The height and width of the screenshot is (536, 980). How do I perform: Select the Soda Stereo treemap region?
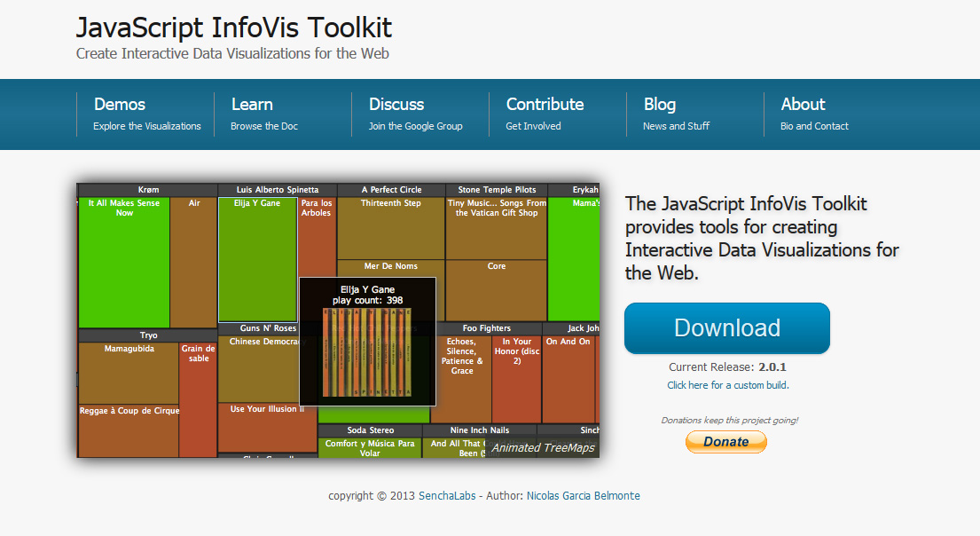369,430
